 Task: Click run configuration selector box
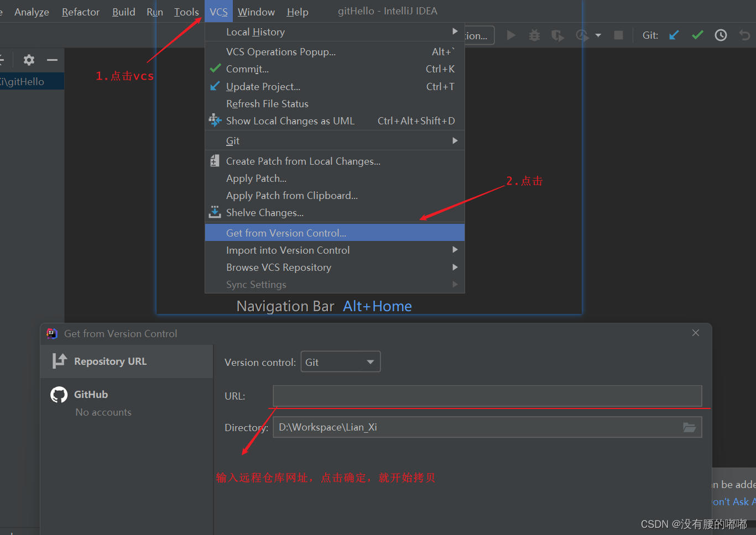(x=479, y=35)
